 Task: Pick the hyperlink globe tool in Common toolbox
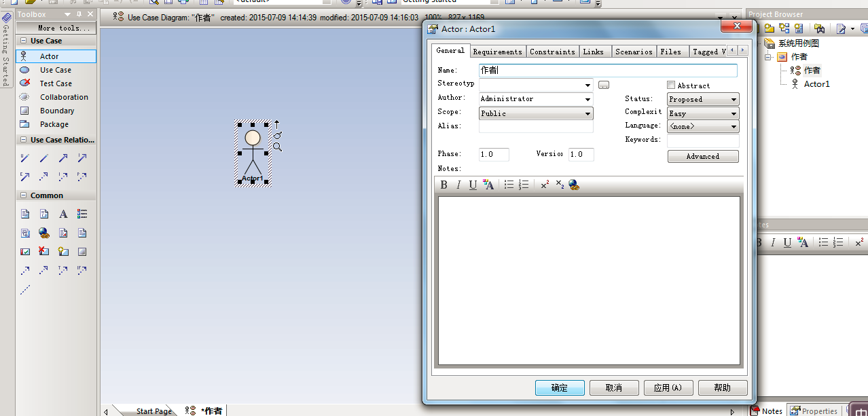pyautogui.click(x=44, y=233)
